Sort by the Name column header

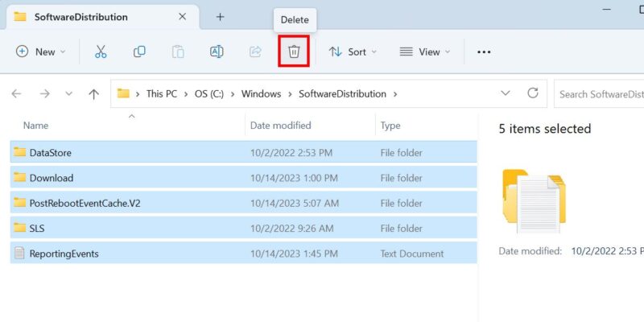[35, 126]
